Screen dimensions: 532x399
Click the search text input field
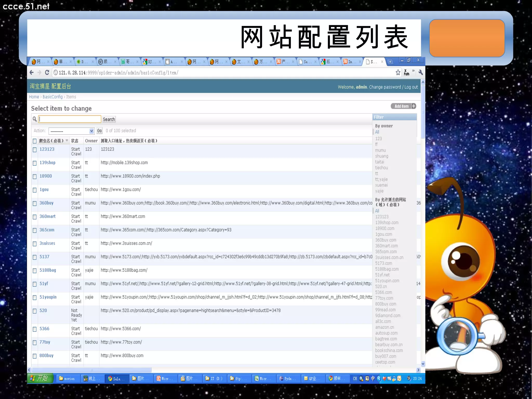[x=70, y=119]
